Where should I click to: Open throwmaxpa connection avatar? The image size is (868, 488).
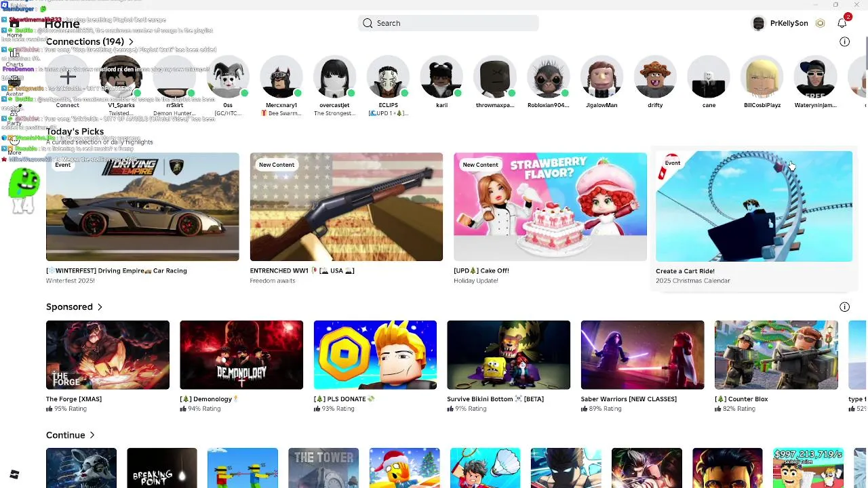495,77
